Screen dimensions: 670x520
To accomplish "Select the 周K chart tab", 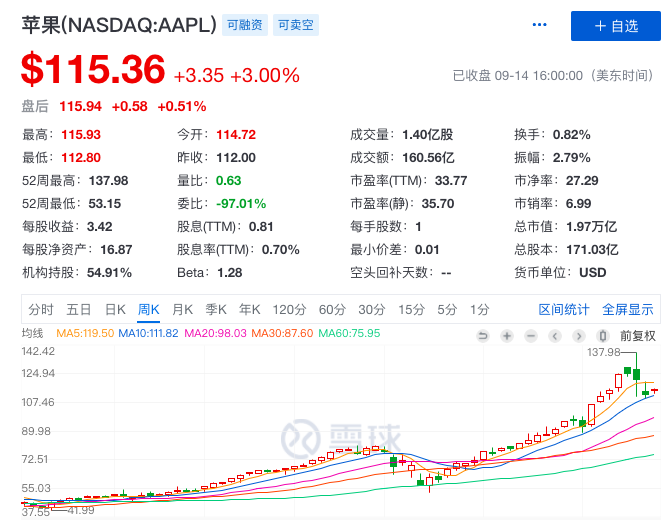I will tap(149, 309).
